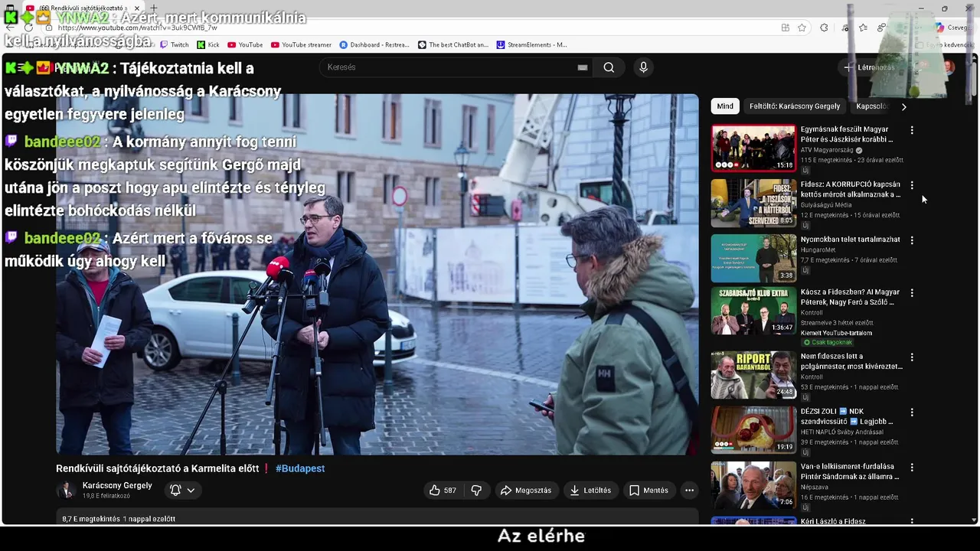Click the YouTube search magnifier button
The height and width of the screenshot is (551, 980).
click(609, 67)
